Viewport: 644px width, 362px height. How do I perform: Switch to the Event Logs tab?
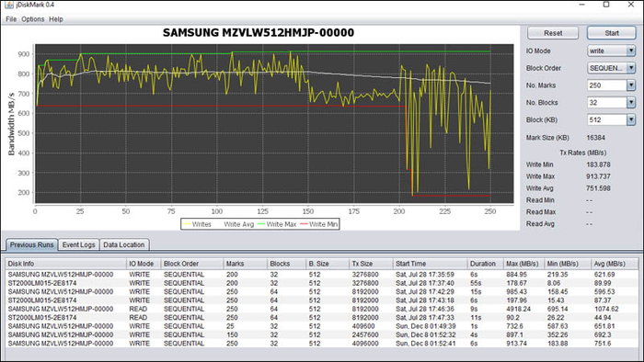(x=78, y=244)
